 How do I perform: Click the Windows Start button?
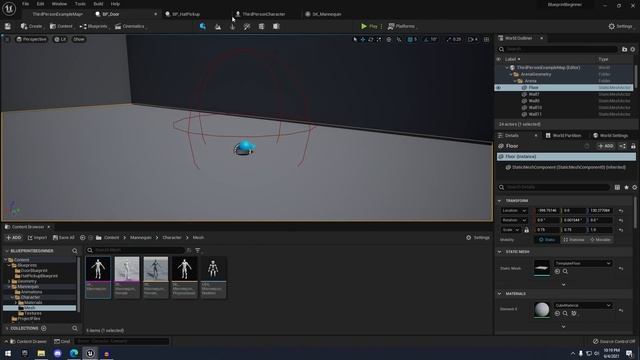click(8, 353)
